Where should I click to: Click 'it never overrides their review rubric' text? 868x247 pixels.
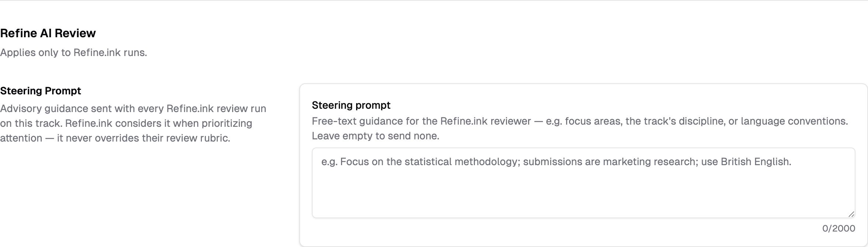(x=144, y=138)
